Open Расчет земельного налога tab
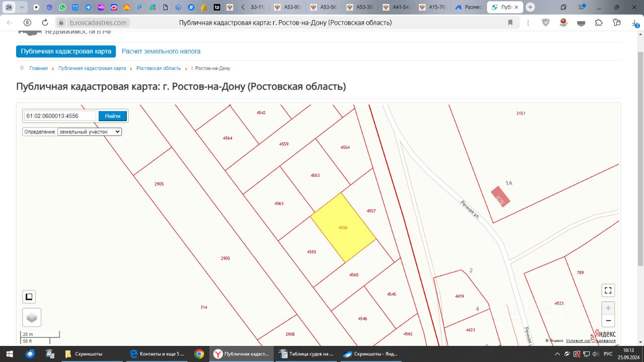Viewport: 644px width, 362px height. tap(161, 51)
